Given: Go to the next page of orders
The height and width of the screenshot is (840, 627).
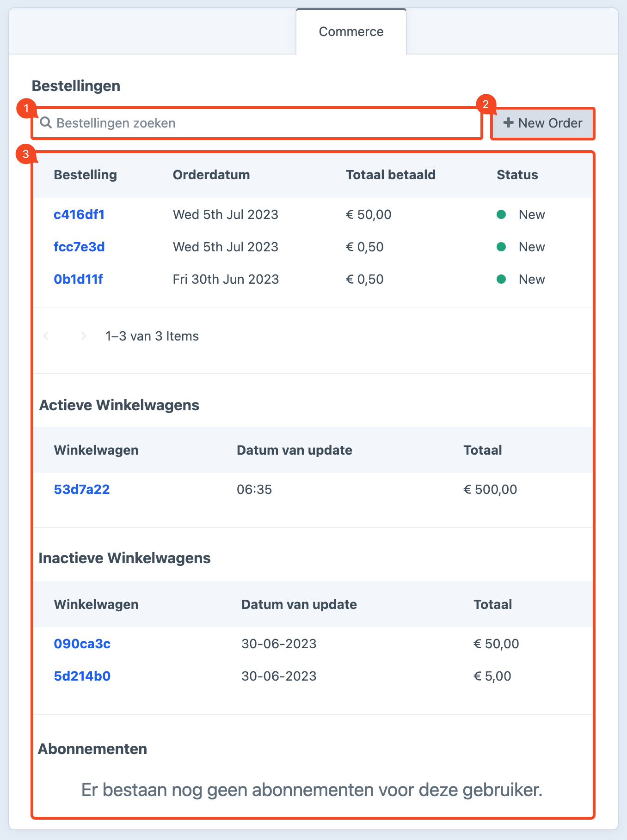Looking at the screenshot, I should (84, 336).
